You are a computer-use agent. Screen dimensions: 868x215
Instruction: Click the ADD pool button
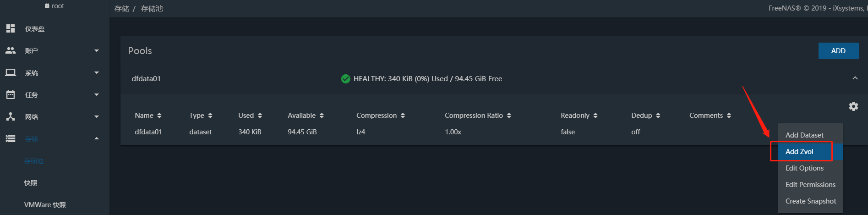tap(838, 51)
